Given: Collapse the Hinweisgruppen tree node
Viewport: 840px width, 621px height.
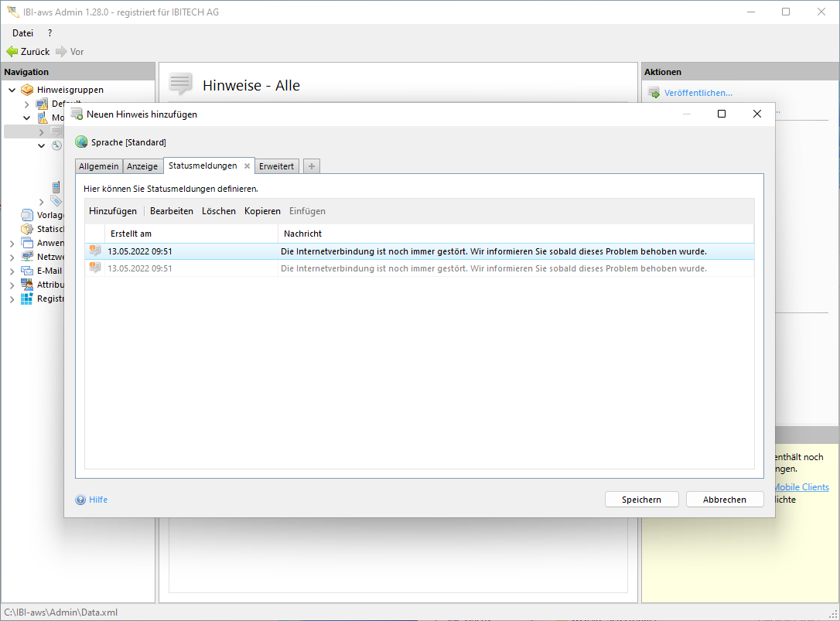Looking at the screenshot, I should tap(12, 90).
